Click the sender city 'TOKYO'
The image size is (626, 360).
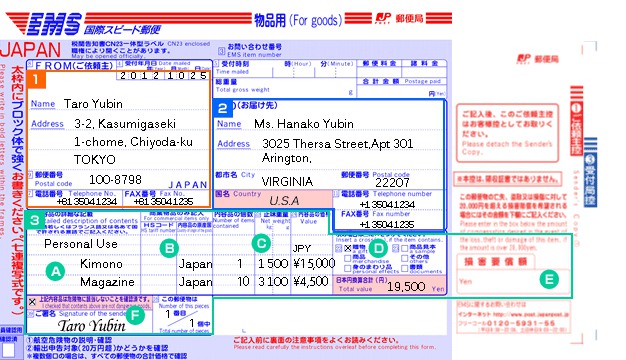(95, 160)
